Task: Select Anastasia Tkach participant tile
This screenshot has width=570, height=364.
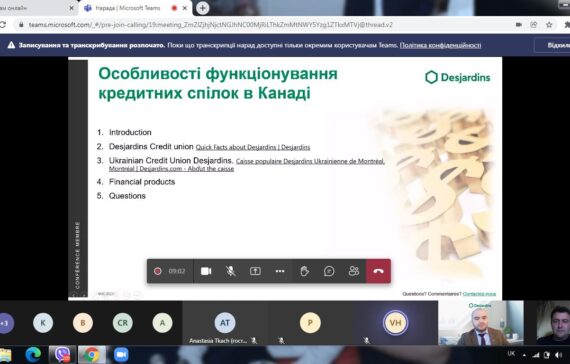Action: tap(225, 323)
